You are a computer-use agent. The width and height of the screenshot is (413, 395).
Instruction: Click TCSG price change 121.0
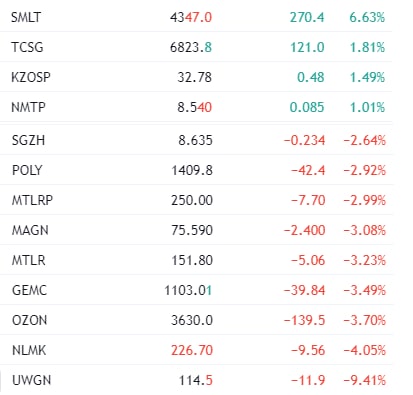coord(307,47)
